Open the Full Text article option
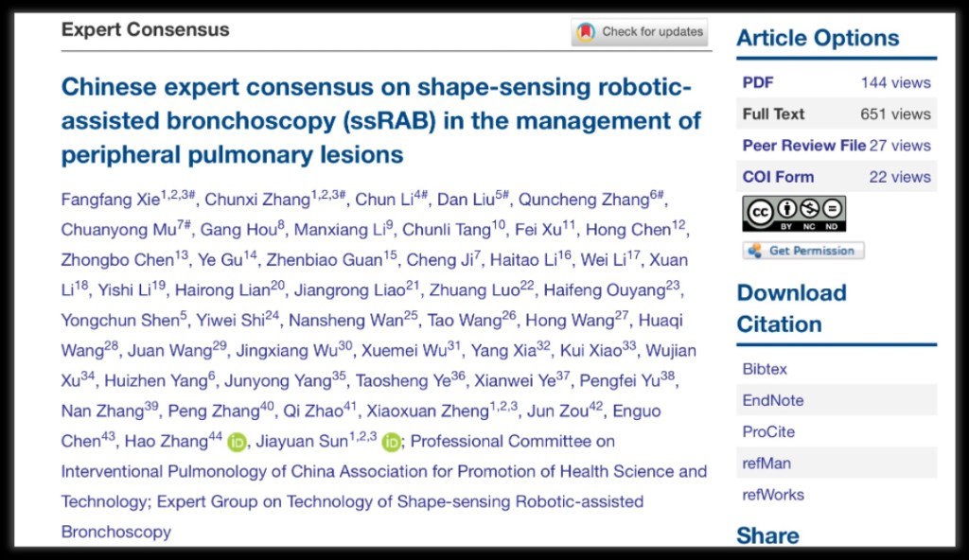969x560 pixels. coord(774,114)
